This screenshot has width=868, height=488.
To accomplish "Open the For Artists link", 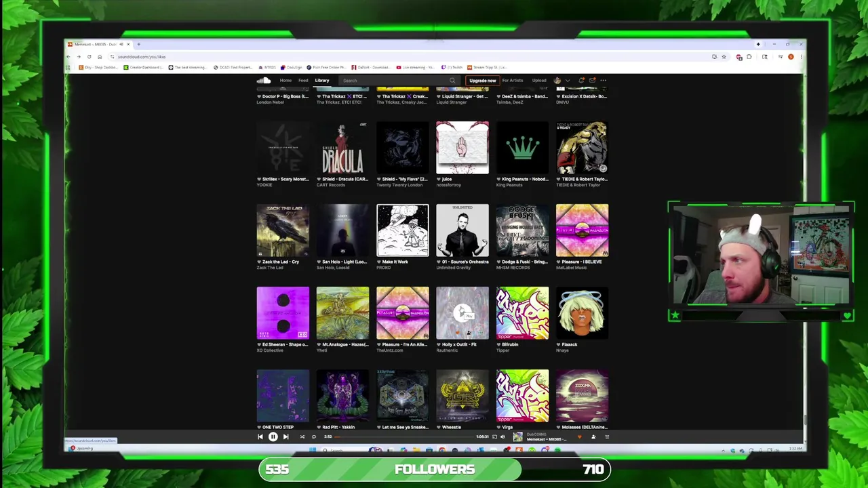I will (513, 81).
